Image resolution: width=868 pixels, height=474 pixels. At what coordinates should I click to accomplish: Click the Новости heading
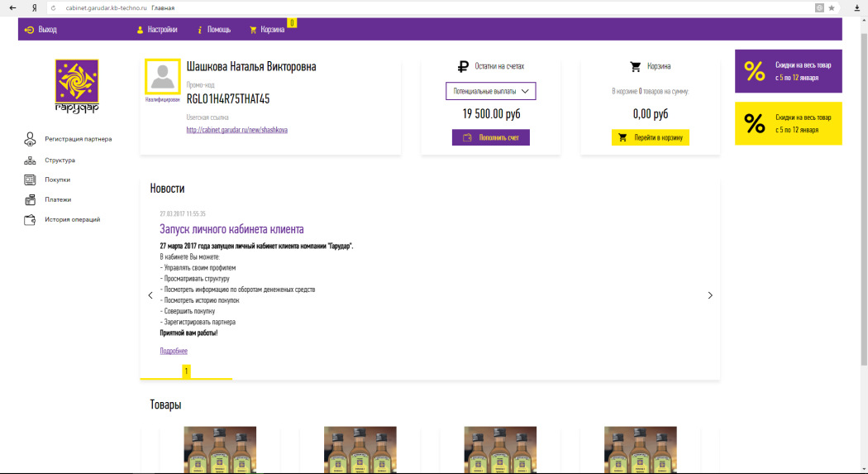click(167, 189)
